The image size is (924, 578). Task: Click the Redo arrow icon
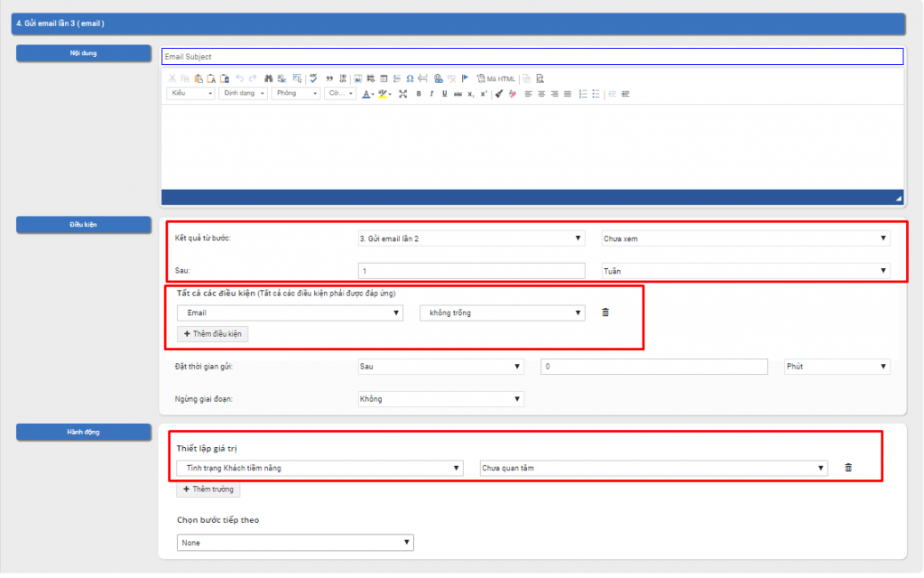253,79
